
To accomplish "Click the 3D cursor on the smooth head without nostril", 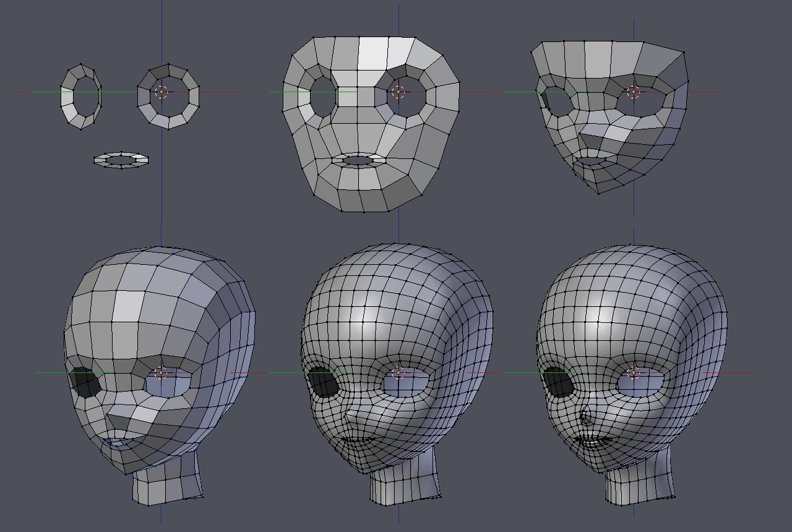I will click(398, 372).
